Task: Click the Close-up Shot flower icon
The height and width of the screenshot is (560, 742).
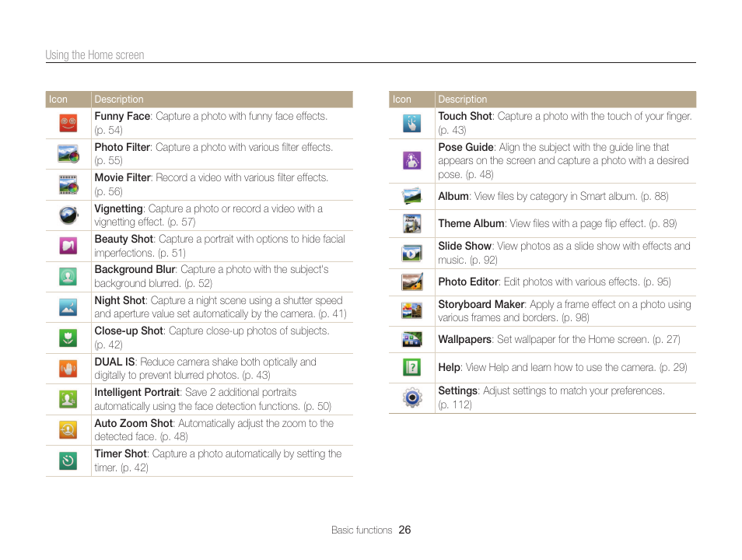Action: pyautogui.click(x=68, y=338)
